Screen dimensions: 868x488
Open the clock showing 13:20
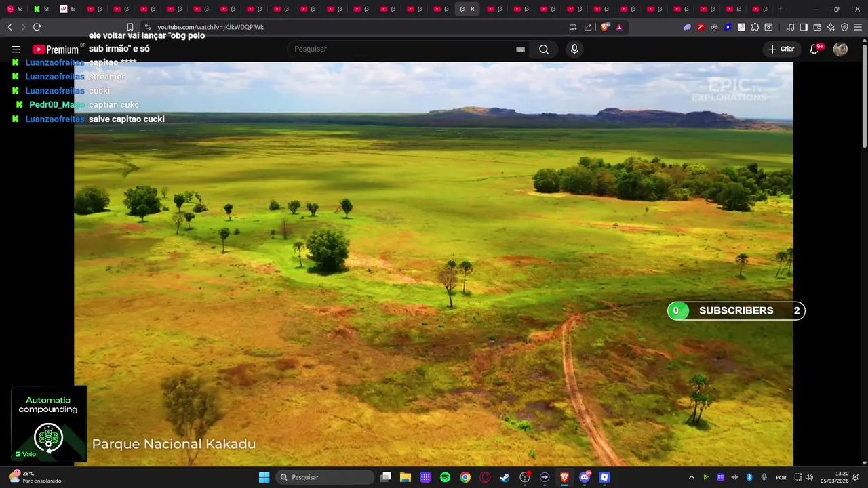click(834, 477)
